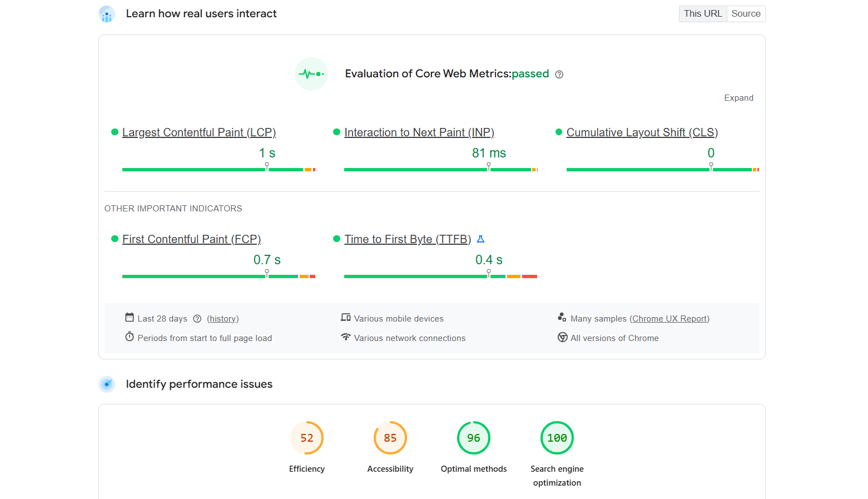
Task: Click the TTFB value 0.4 s
Action: click(489, 260)
